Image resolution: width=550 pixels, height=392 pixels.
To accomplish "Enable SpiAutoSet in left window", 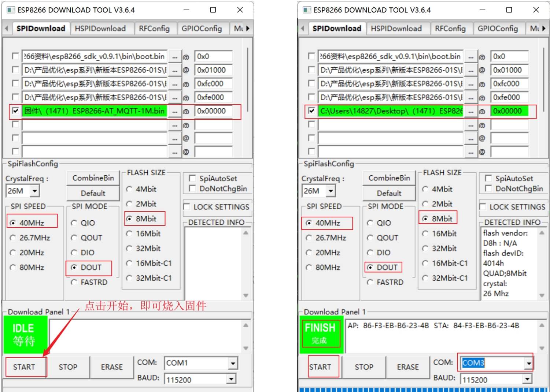I will 192,178.
